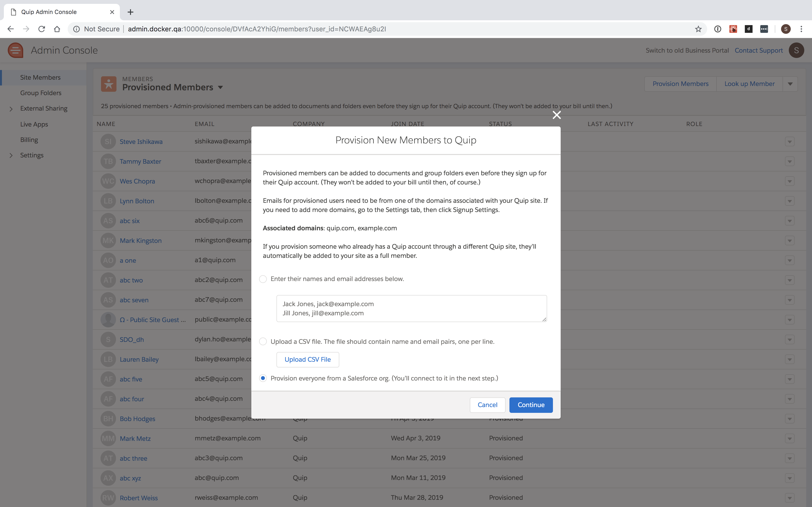
Task: Open Group Folders in sidebar
Action: click(x=41, y=93)
